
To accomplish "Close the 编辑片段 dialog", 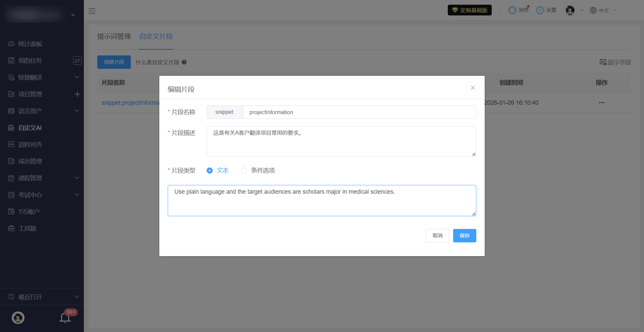I will (x=473, y=88).
